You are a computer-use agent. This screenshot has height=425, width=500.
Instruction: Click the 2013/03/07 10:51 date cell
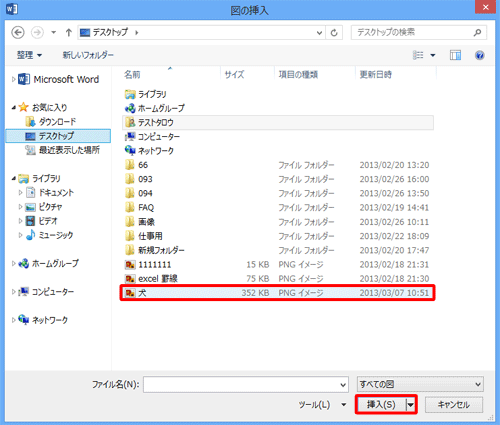pyautogui.click(x=394, y=293)
